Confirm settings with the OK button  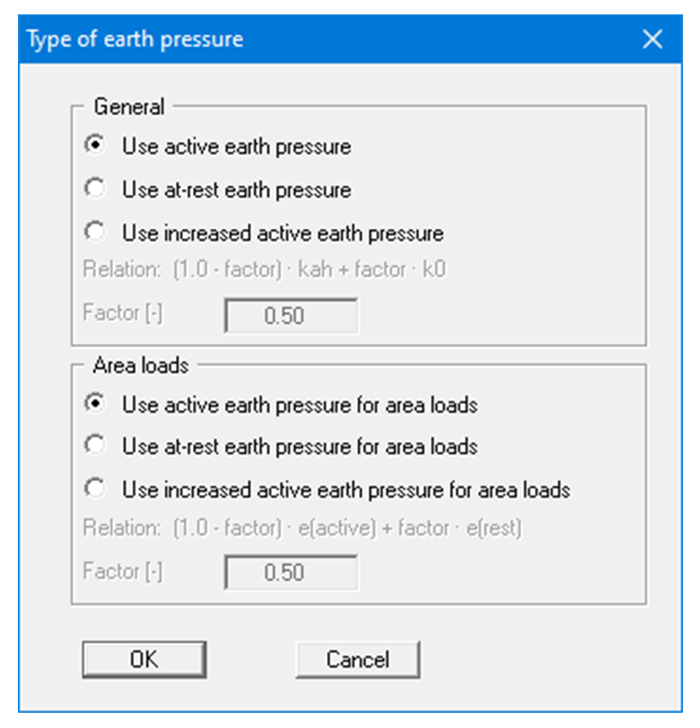(x=144, y=659)
